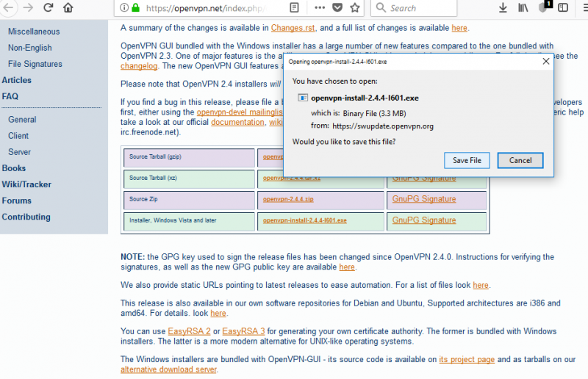Viewport: 588px width, 379px height.
Task: Click 'Installer, Windows Vista and later' cell
Action: click(x=189, y=222)
